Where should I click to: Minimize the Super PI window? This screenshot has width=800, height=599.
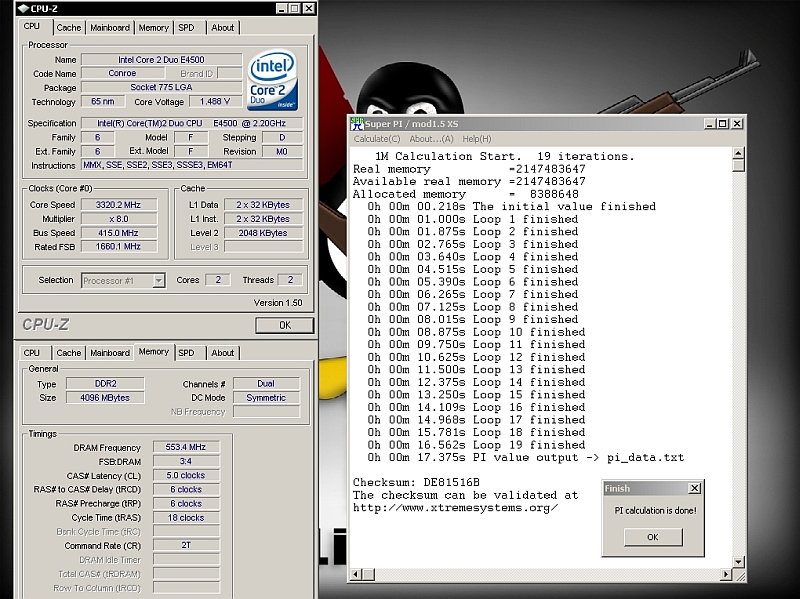[x=709, y=123]
